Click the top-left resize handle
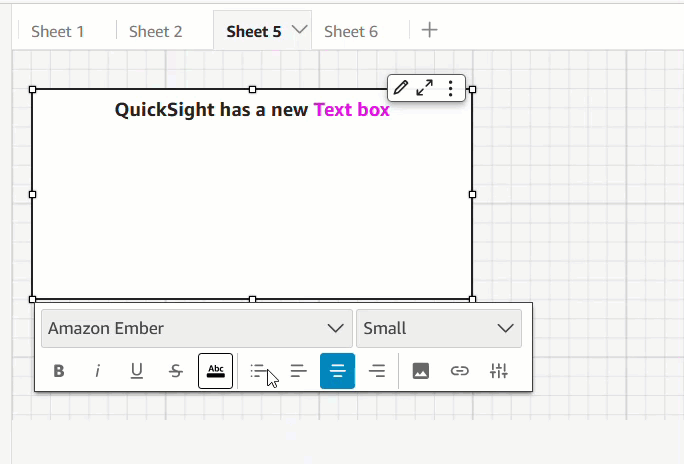Image resolution: width=684 pixels, height=464 pixels. [x=32, y=89]
